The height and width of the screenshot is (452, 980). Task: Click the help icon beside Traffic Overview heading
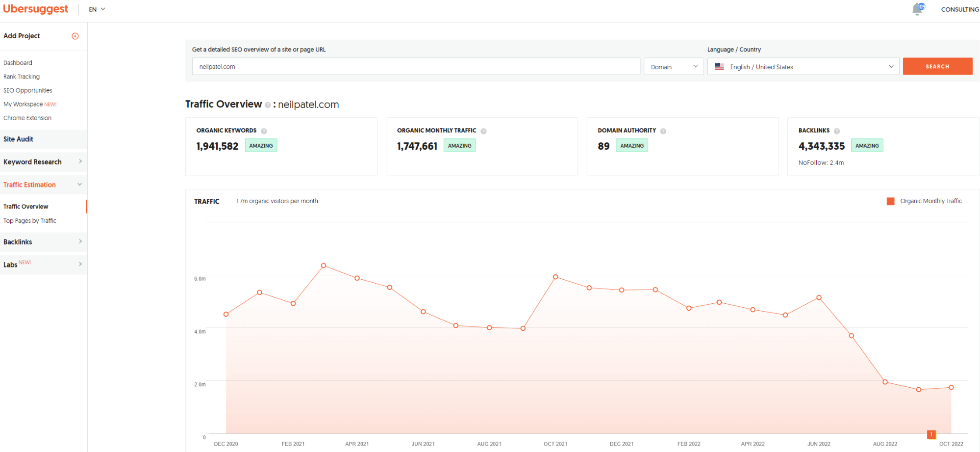point(268,105)
